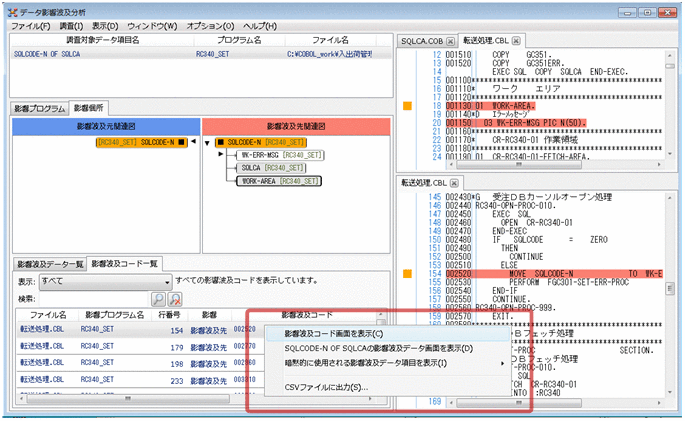Sort by 行番号 column header
685x421 pixels.
coord(169,315)
